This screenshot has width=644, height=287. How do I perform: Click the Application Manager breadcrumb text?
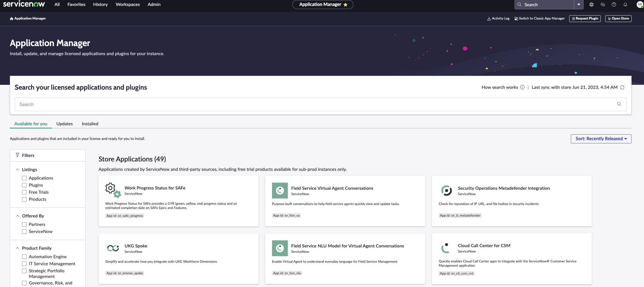click(30, 19)
